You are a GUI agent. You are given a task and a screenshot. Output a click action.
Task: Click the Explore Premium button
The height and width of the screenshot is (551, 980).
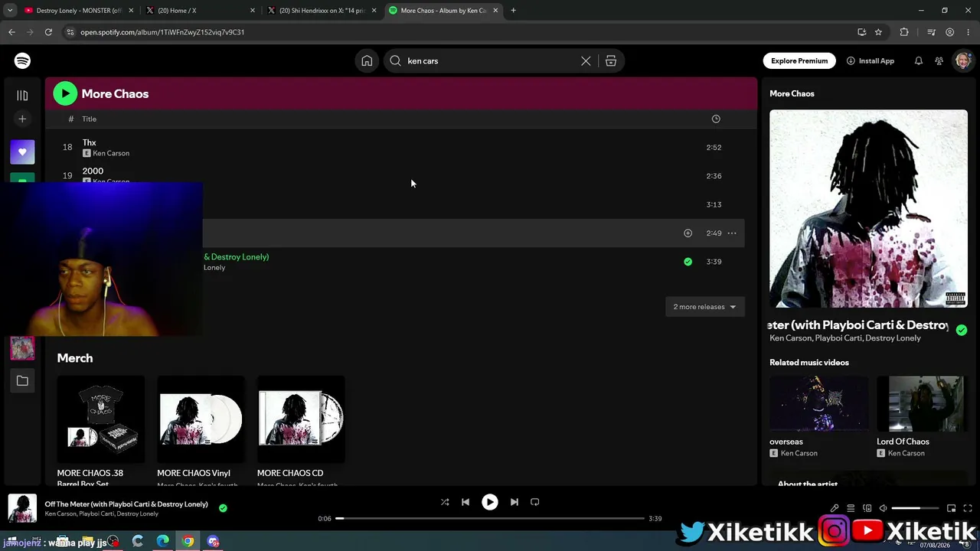click(799, 61)
